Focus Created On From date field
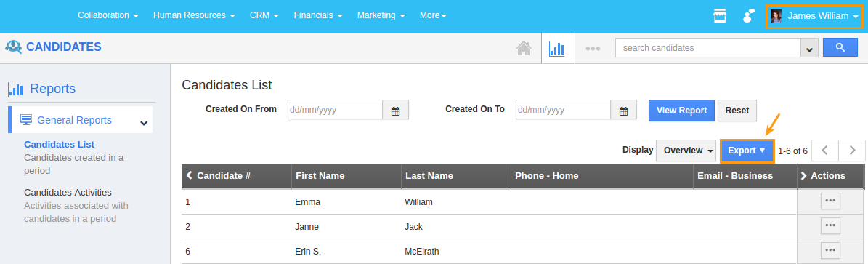868x264 pixels. tap(335, 110)
